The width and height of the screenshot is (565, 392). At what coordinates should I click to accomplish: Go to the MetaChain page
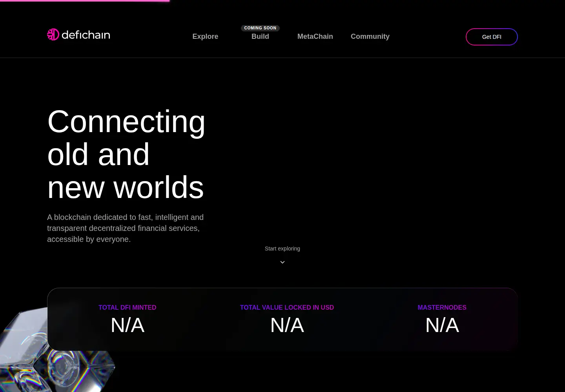point(315,36)
